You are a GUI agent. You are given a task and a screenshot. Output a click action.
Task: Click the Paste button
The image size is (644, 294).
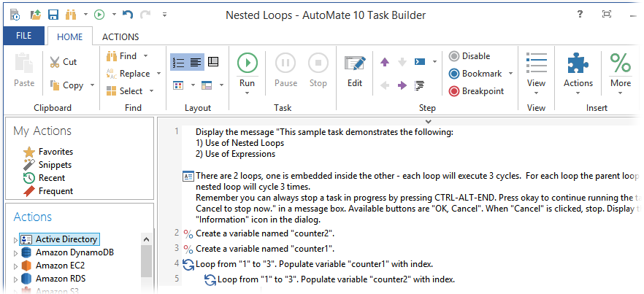(24, 70)
